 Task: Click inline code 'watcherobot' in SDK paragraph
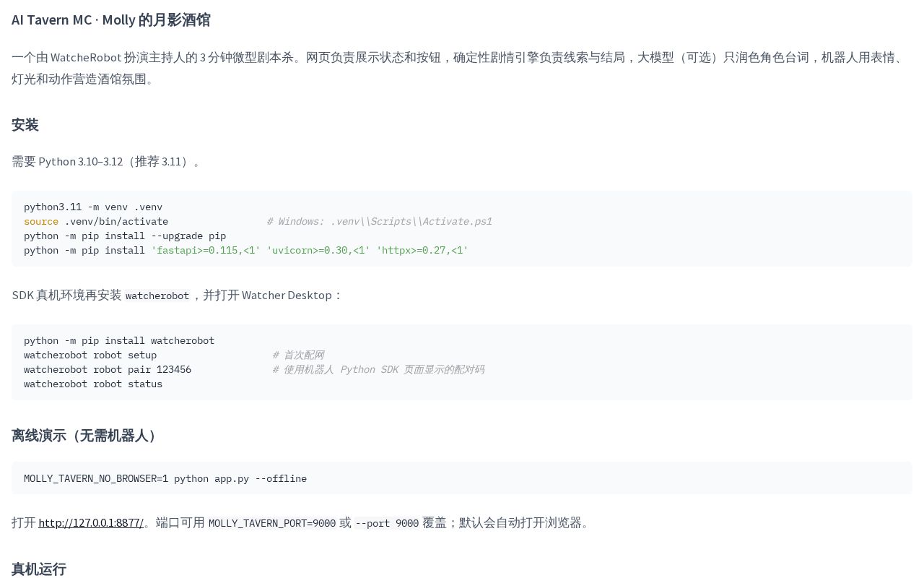pos(157,296)
